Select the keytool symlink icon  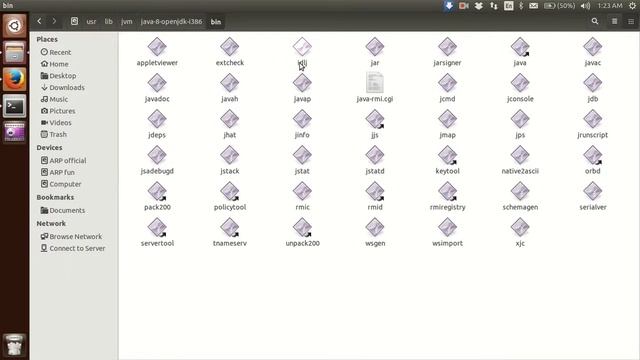(x=447, y=155)
